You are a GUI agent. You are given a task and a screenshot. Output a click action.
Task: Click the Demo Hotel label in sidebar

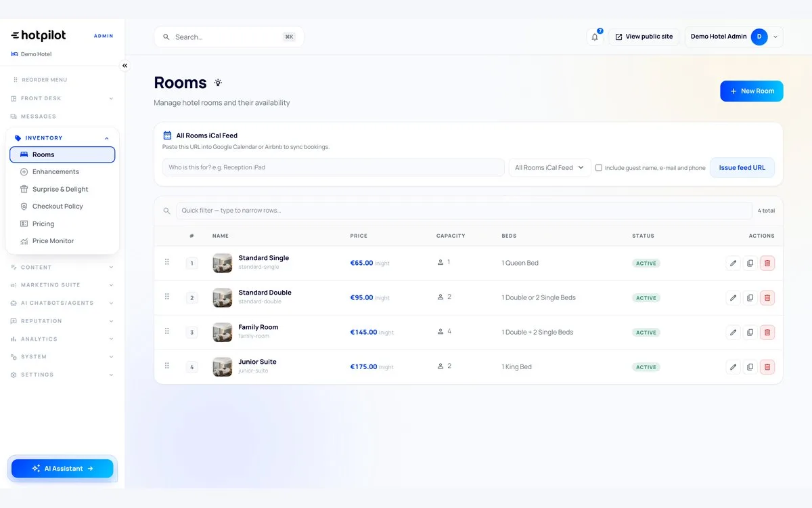tap(36, 54)
